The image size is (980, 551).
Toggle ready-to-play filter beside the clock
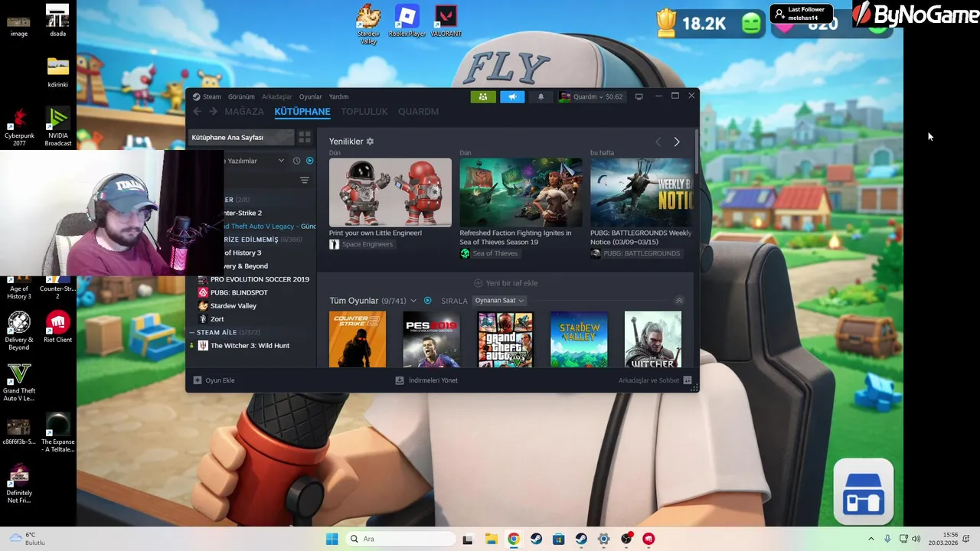pos(310,161)
